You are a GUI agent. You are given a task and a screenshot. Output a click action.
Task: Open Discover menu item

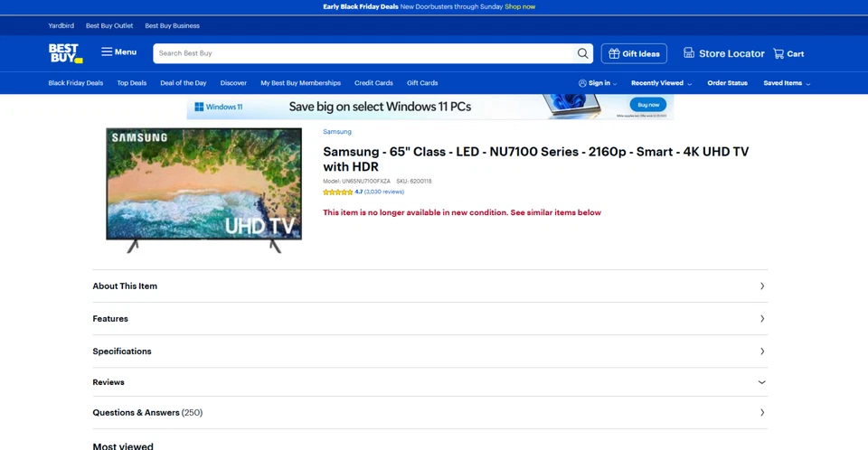233,83
